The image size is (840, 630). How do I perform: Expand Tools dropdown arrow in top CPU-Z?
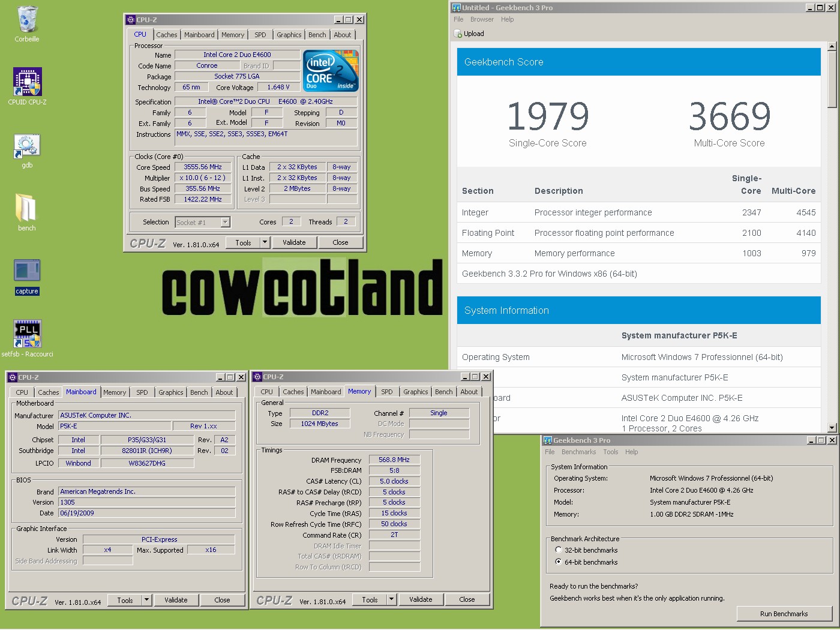265,242
